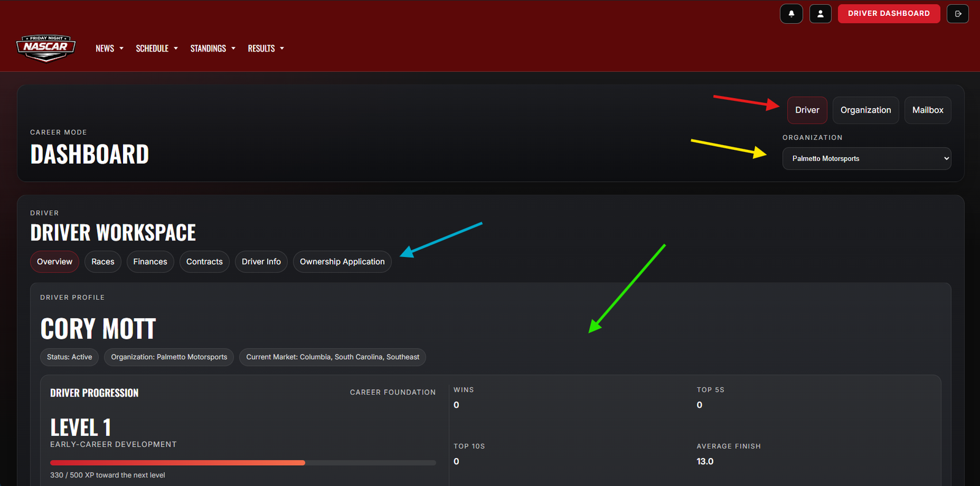The image size is (980, 486).
Task: Click the Early-Career Development subtitle
Action: tap(113, 444)
